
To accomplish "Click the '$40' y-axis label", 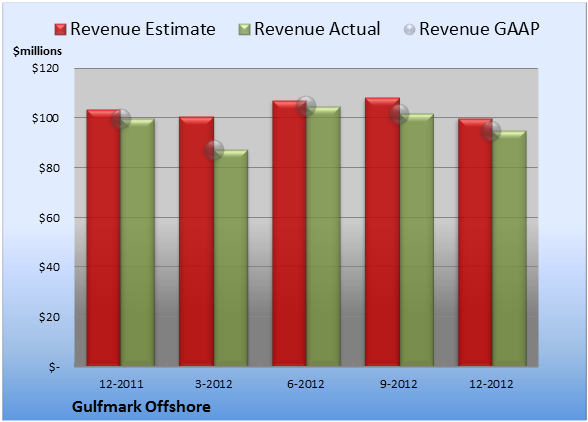I will tap(49, 267).
